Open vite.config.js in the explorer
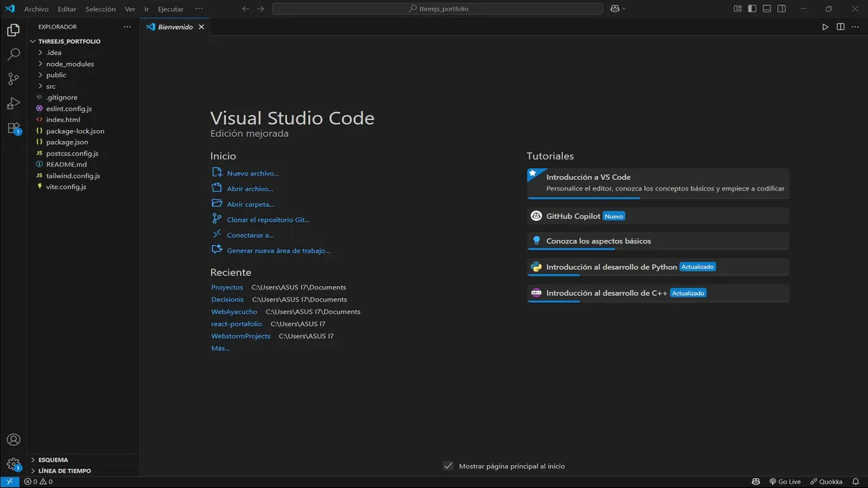868x488 pixels. (x=66, y=187)
